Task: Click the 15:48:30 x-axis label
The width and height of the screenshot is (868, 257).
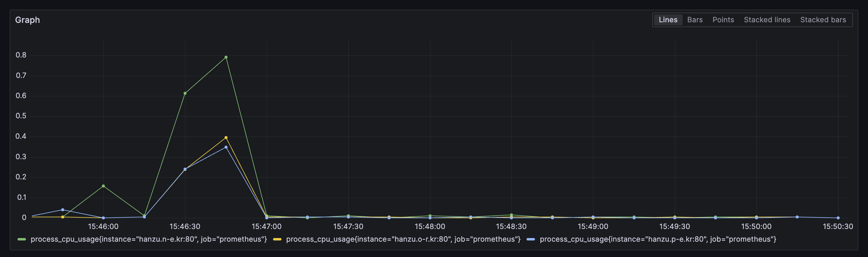Action: pyautogui.click(x=511, y=226)
